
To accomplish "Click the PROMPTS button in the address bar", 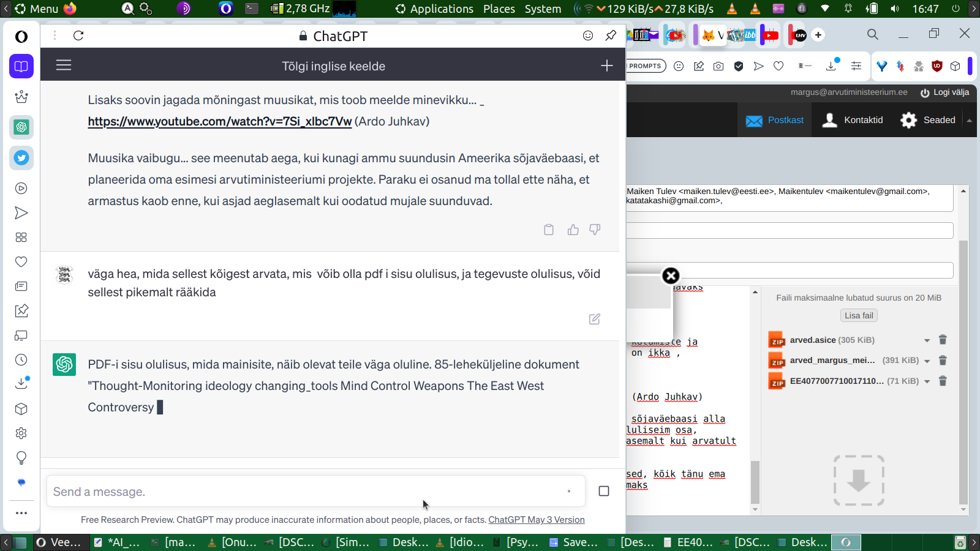I will click(646, 66).
